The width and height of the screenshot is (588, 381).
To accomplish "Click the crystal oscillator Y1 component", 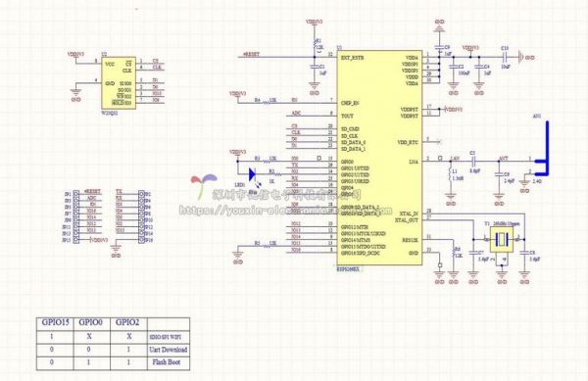I will coord(502,239).
